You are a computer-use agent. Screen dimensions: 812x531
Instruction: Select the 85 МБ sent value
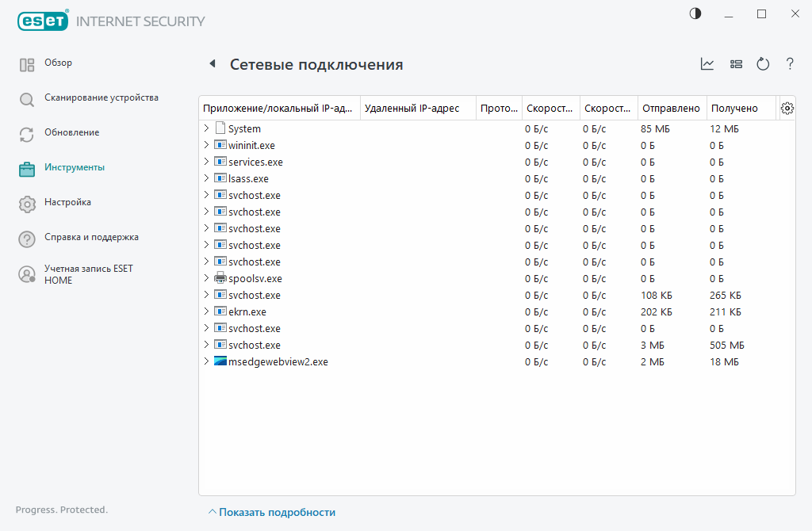pos(655,128)
